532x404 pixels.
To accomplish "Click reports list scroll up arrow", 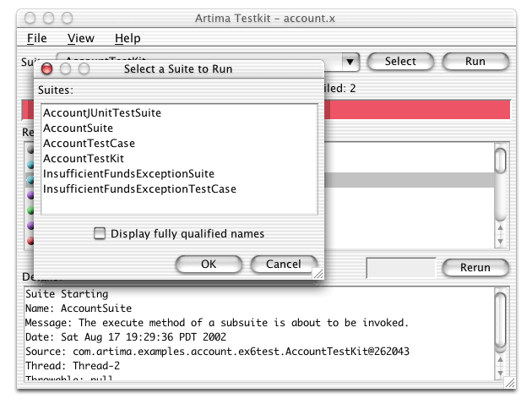I will click(501, 228).
